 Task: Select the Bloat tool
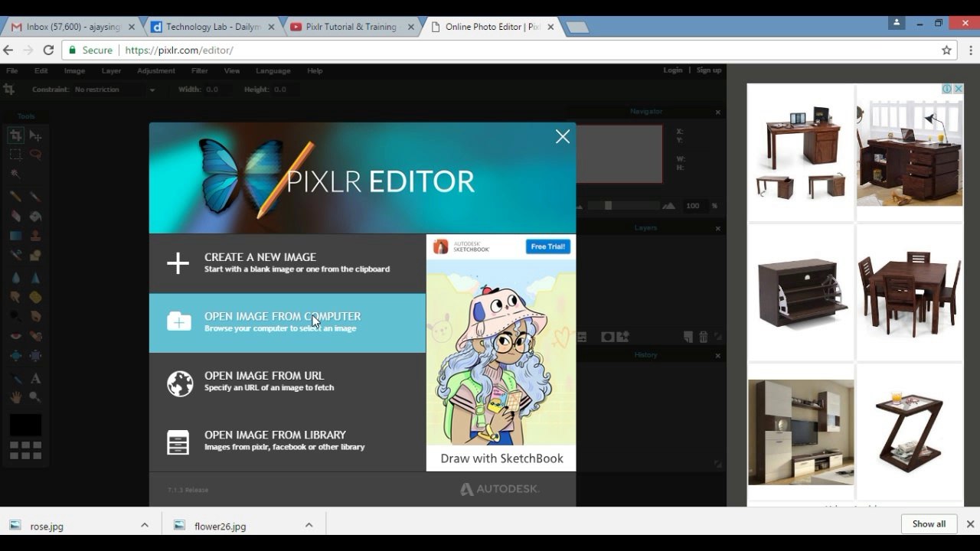pyautogui.click(x=15, y=356)
